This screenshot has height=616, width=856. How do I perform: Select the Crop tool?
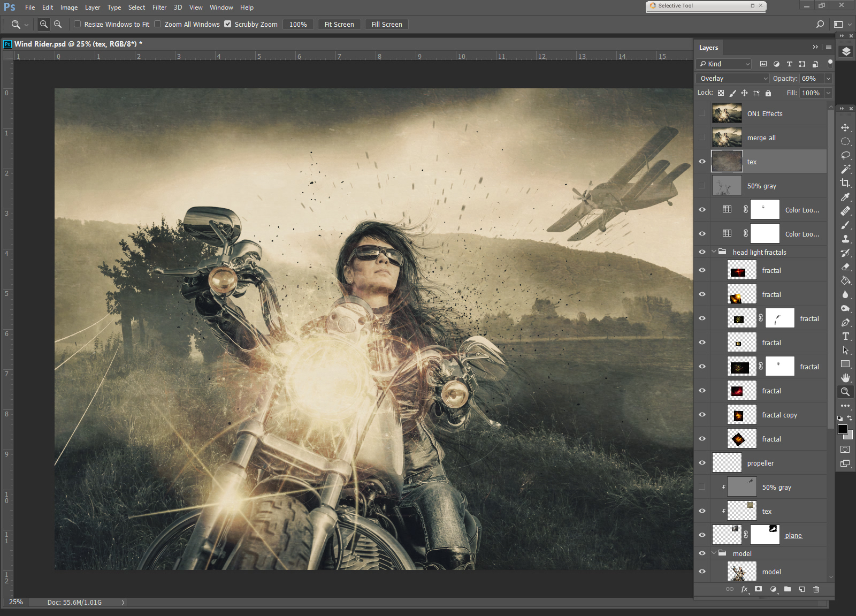click(x=845, y=183)
